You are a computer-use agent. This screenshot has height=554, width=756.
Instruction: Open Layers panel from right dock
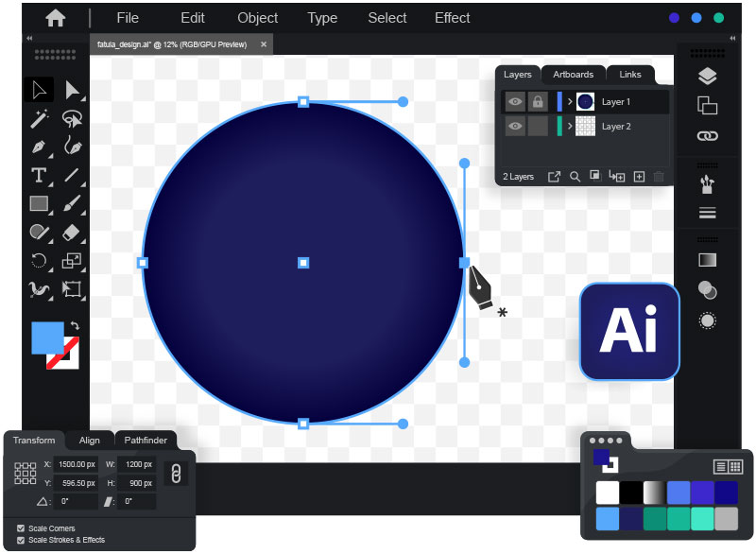(707, 77)
